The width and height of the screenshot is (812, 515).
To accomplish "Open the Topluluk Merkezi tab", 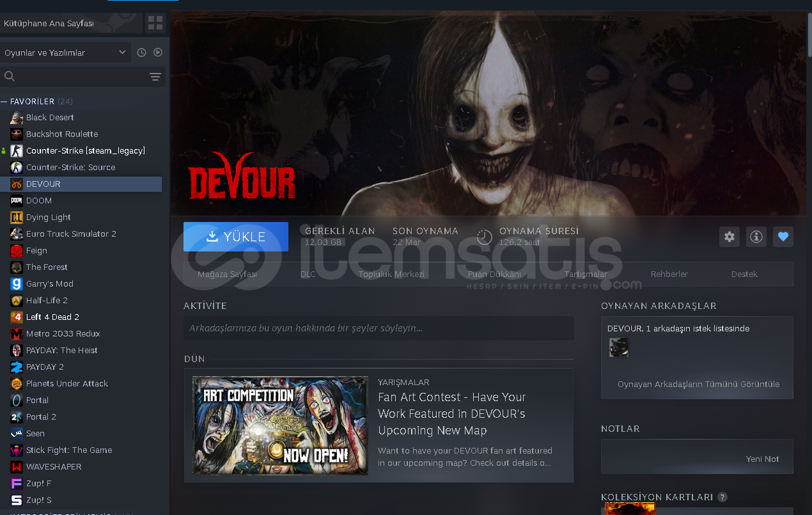I will click(x=391, y=274).
